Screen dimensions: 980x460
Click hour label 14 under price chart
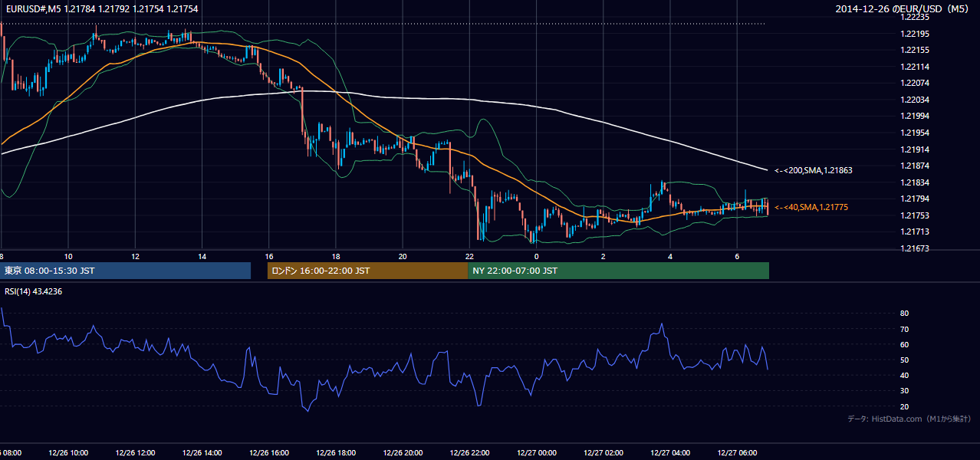click(x=202, y=256)
